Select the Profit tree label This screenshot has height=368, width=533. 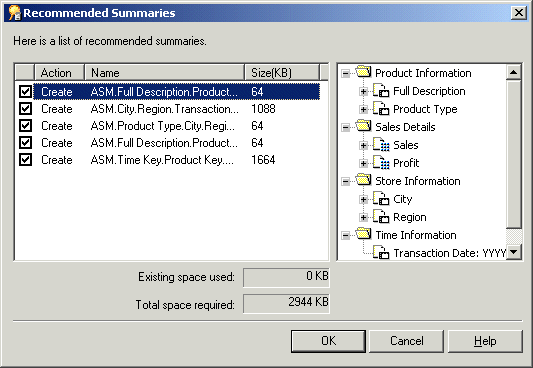pos(406,163)
